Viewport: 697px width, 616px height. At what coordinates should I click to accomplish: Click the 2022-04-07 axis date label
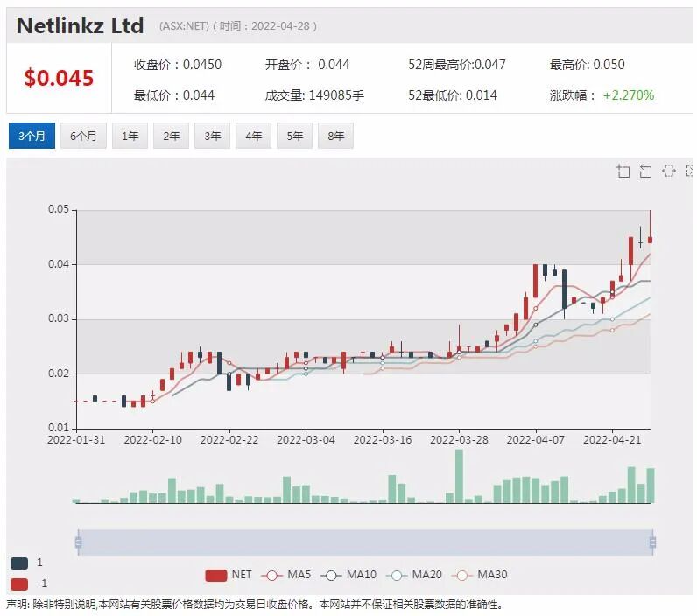coord(536,440)
